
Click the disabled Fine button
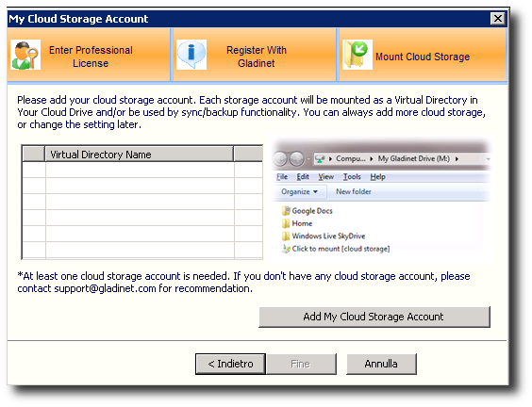pos(301,364)
